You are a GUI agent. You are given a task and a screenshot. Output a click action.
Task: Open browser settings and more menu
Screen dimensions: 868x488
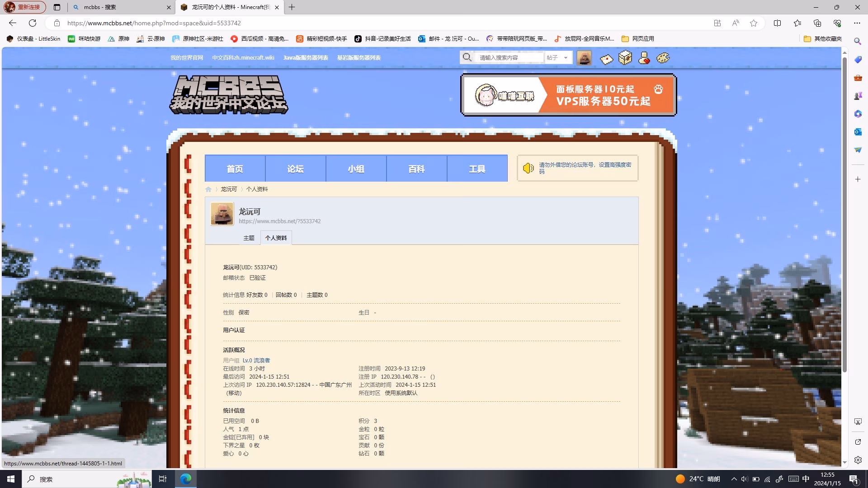[857, 23]
